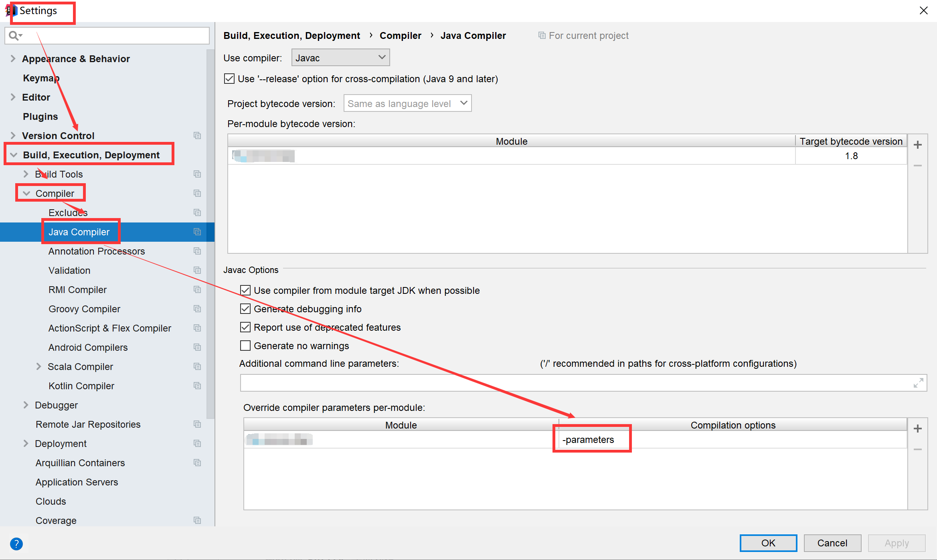The image size is (937, 560).
Task: Select Kotlin Compiler settings
Action: click(x=81, y=386)
